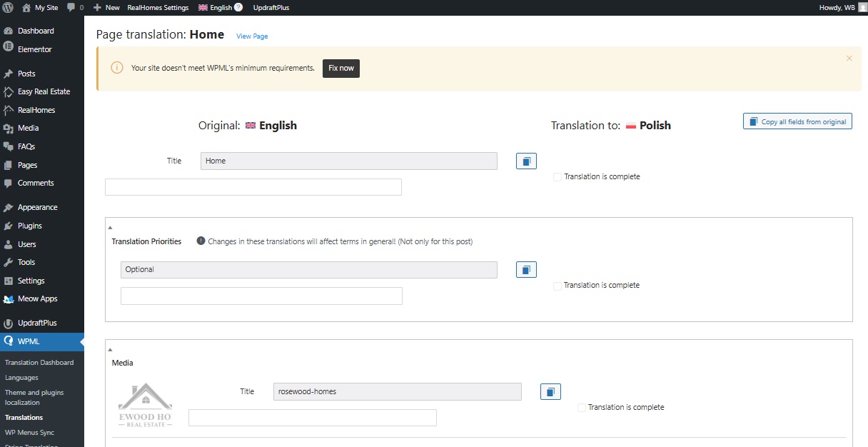The image size is (868, 447).
Task: Click Copy all fields from original
Action: click(797, 121)
